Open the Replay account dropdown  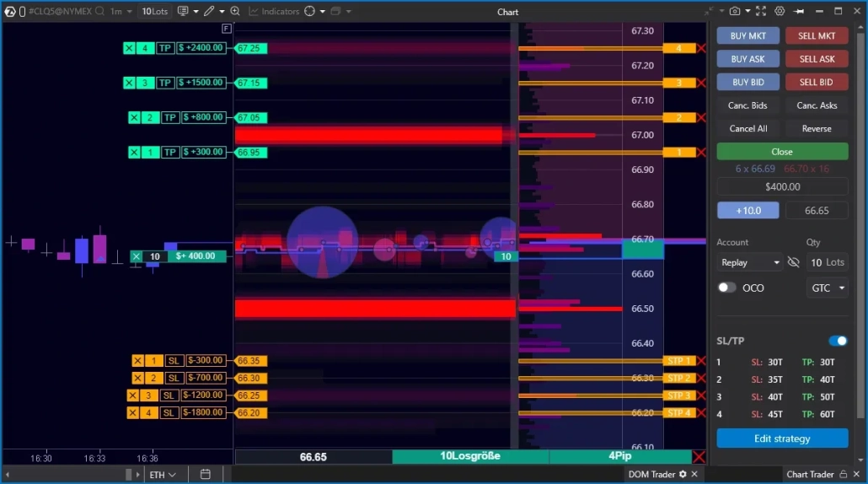(751, 262)
